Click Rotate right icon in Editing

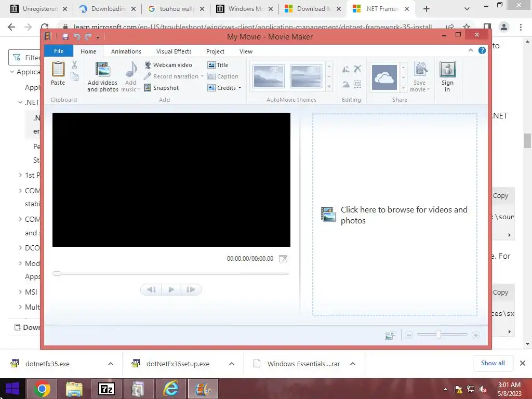pyautogui.click(x=345, y=84)
